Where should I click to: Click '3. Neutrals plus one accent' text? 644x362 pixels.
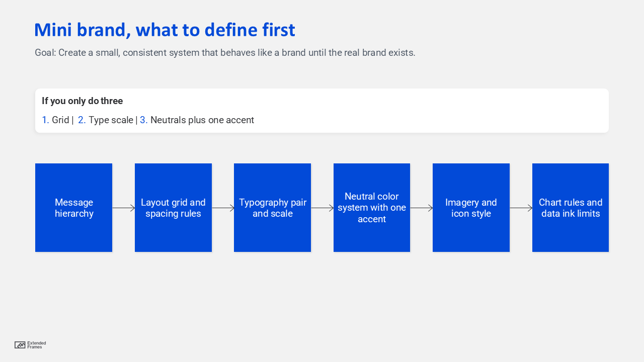[197, 120]
